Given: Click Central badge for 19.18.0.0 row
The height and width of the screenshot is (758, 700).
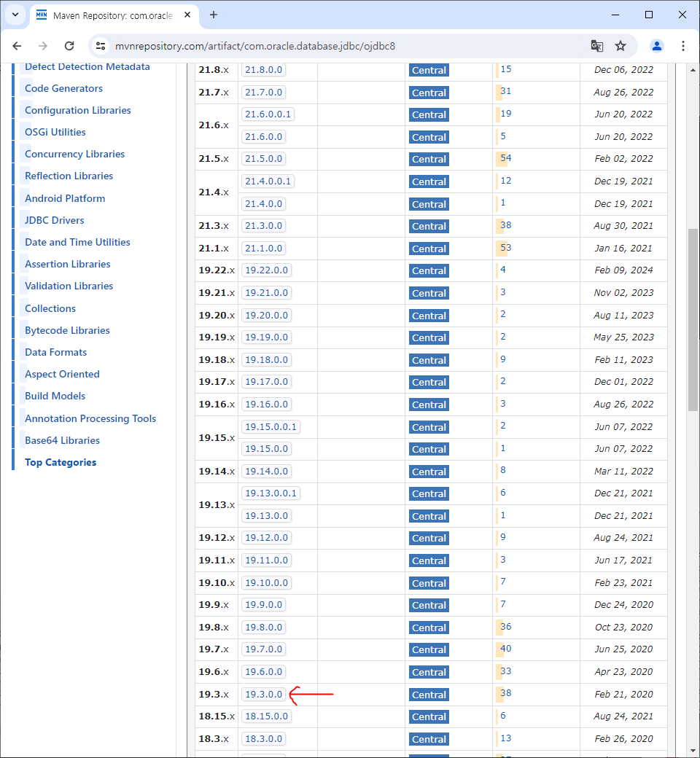Looking at the screenshot, I should 429,360.
